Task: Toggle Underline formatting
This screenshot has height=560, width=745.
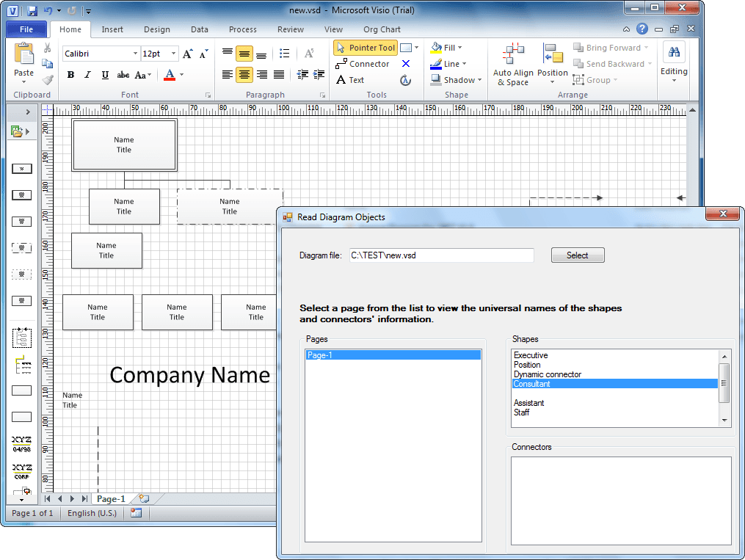Action: 105,75
